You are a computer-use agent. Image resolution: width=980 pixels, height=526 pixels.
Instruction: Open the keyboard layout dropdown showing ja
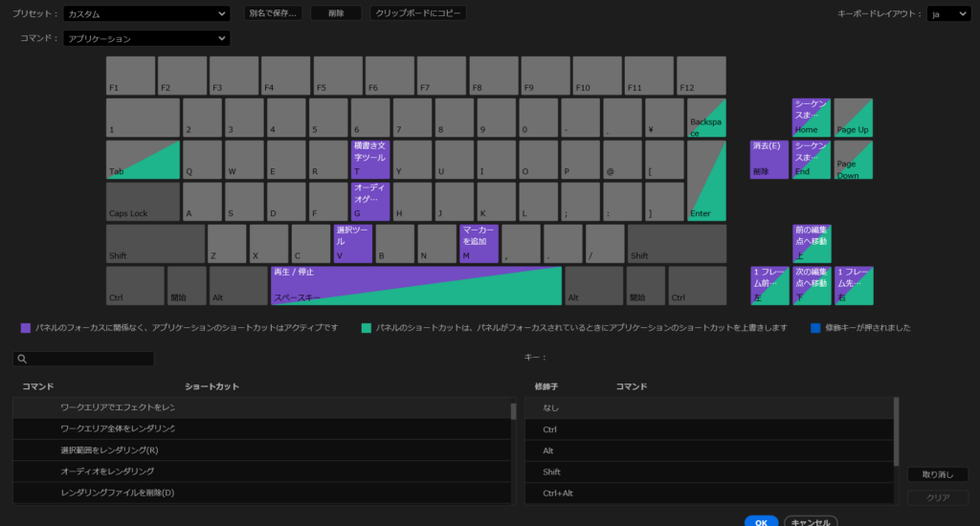click(948, 13)
